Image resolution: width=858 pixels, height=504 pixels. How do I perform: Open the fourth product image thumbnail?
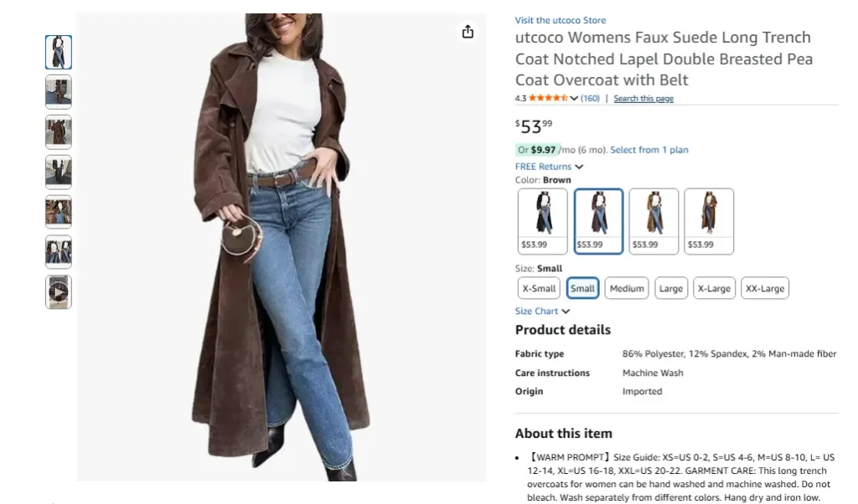(x=58, y=172)
